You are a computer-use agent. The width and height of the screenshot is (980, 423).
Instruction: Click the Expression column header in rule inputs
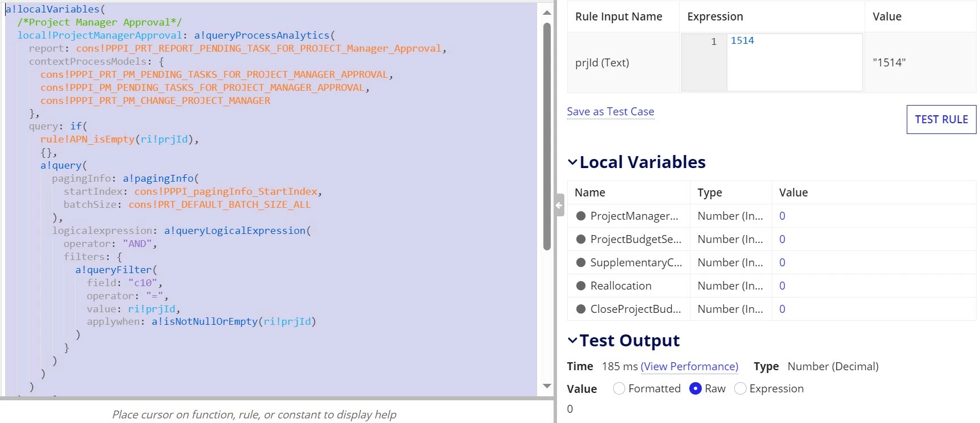(x=715, y=16)
